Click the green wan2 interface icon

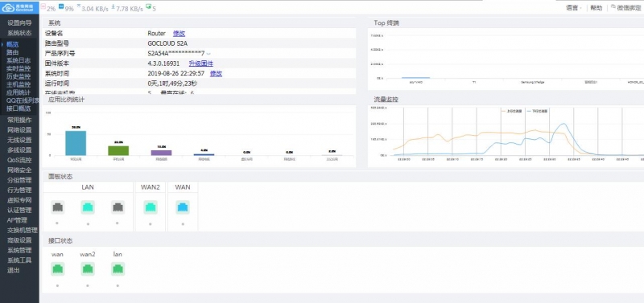pyautogui.click(x=88, y=269)
